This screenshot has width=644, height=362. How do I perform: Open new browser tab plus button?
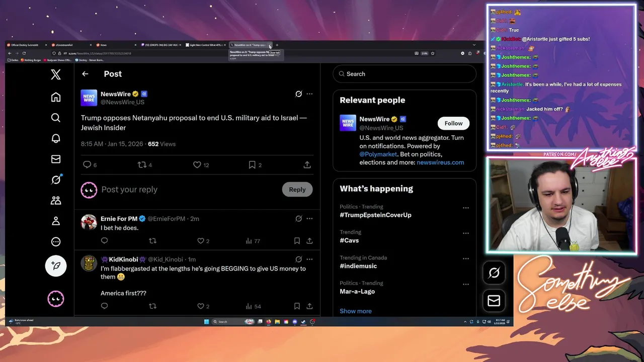coord(277,45)
